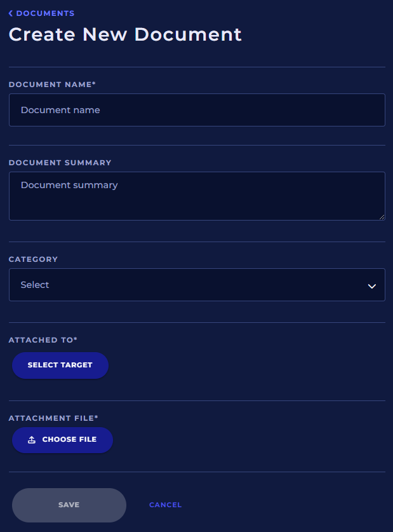393x532 pixels.
Task: Expand Category using the chevron arrow
Action: click(372, 286)
